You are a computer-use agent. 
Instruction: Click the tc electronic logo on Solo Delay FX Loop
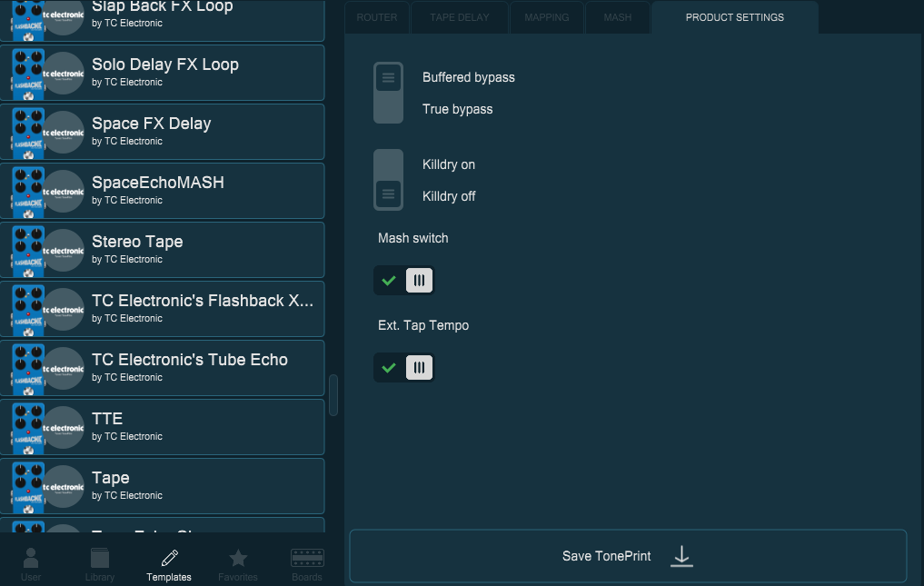coord(64,74)
